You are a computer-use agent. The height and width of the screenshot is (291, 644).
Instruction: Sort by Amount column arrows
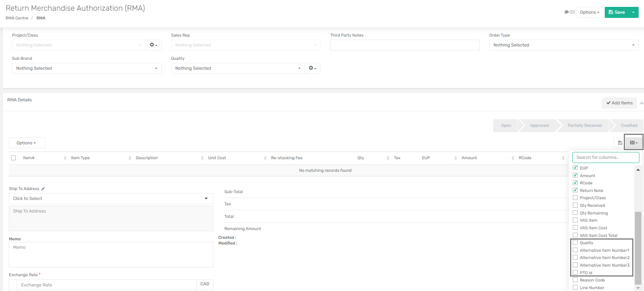pyautogui.click(x=513, y=158)
